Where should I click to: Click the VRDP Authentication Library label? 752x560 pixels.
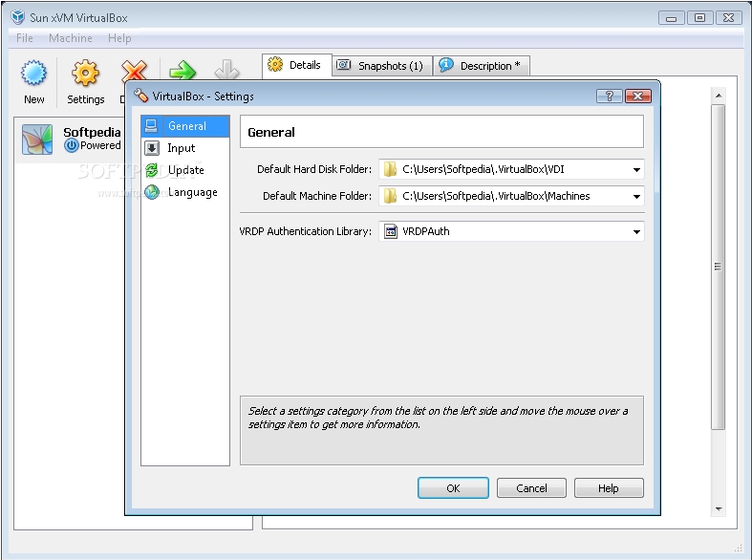(x=305, y=231)
